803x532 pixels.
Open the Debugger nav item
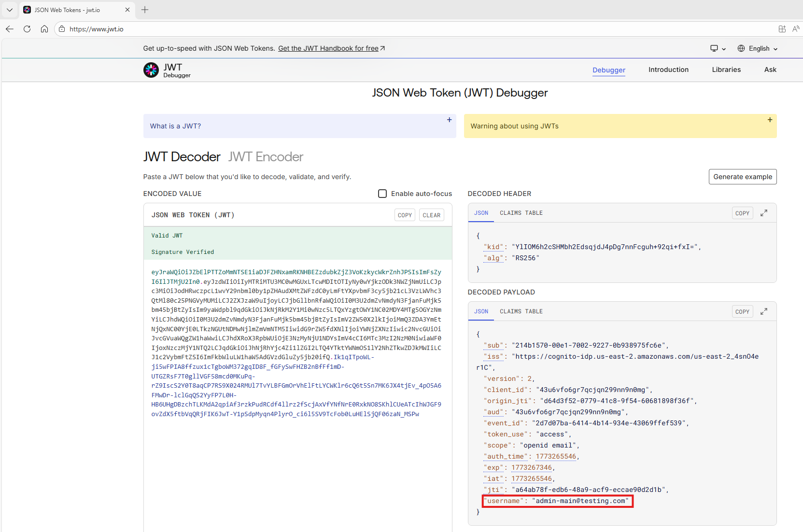click(x=609, y=70)
